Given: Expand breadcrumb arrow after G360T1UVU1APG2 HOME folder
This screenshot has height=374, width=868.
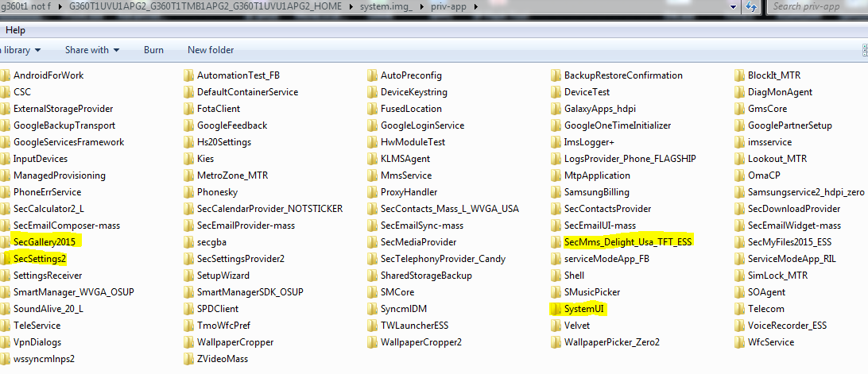Looking at the screenshot, I should click(x=351, y=6).
